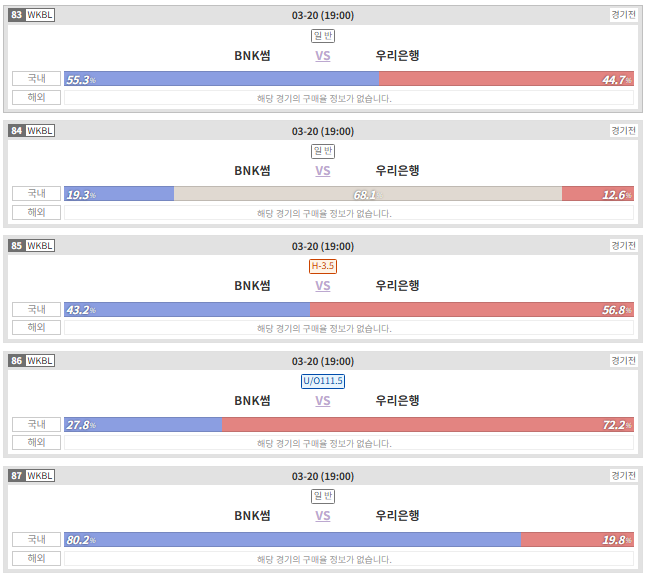Click the VS link in match 83
The width and height of the screenshot is (647, 583).
(323, 56)
